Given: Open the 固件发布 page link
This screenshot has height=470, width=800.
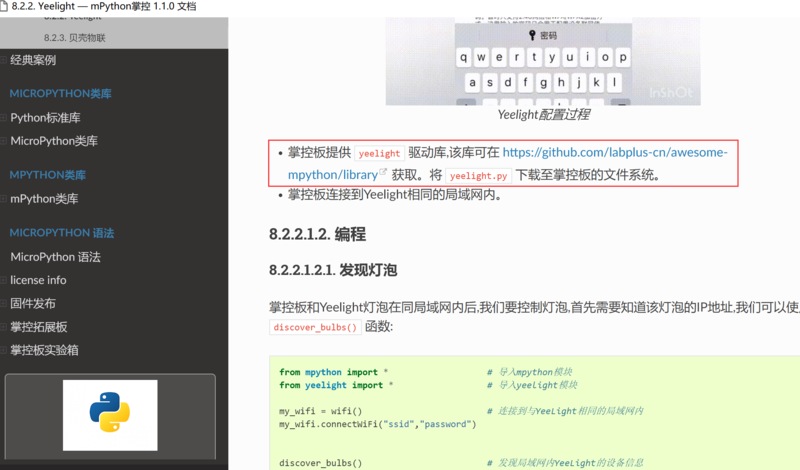Looking at the screenshot, I should point(33,303).
